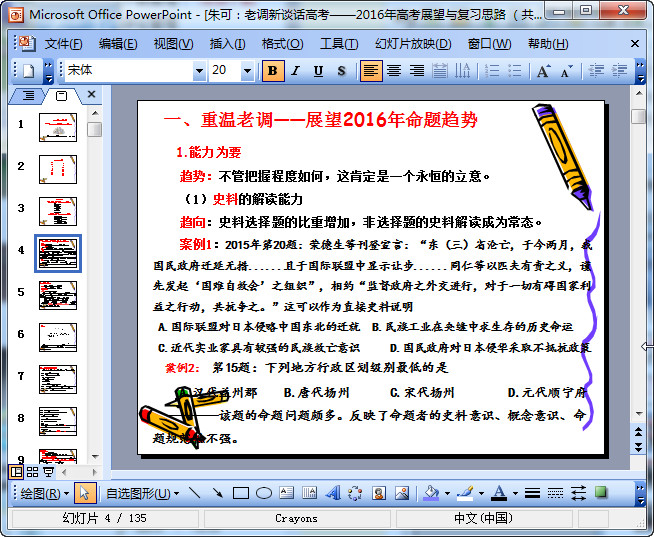Select slide 5 thumbnail
The width and height of the screenshot is (654, 537).
(58, 295)
